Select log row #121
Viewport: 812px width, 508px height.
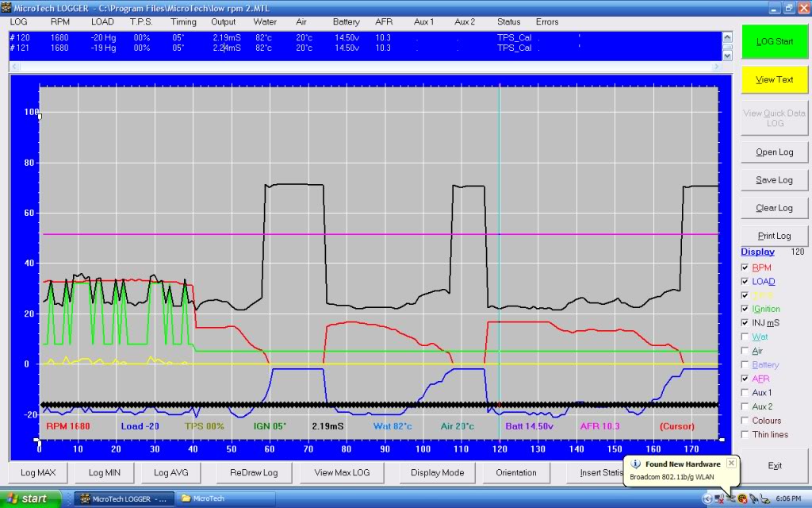[x=366, y=48]
